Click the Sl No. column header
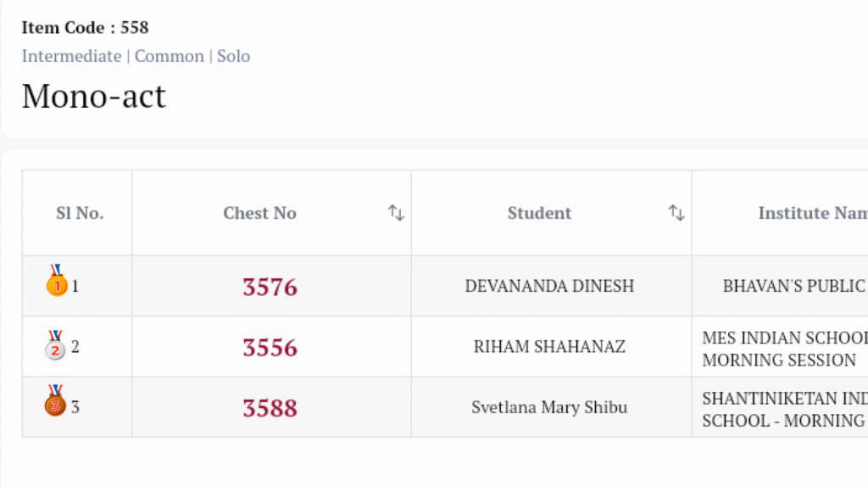The width and height of the screenshot is (868, 487). [x=80, y=213]
